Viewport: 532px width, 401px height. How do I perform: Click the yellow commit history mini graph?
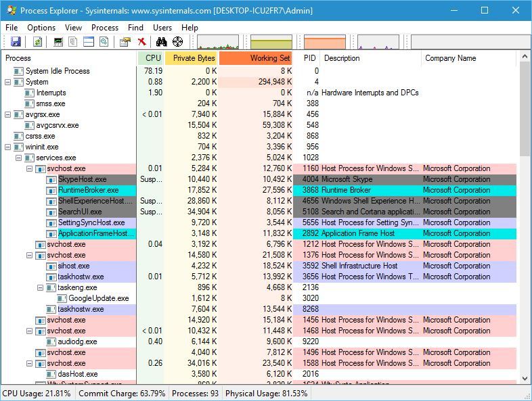(x=271, y=42)
